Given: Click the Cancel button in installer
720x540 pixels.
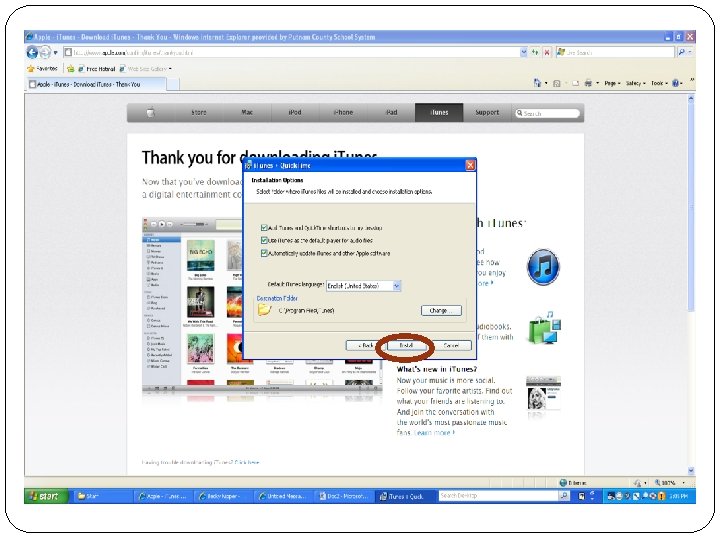Looking at the screenshot, I should pos(451,345).
